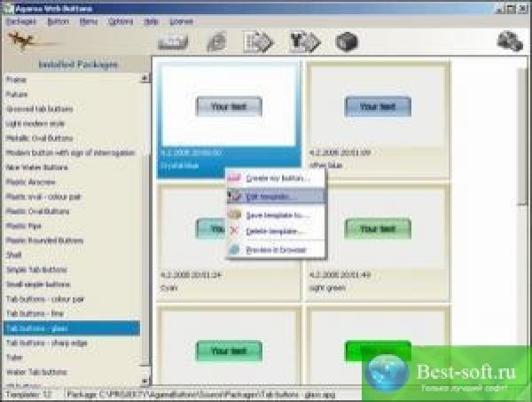Click the Templates: 12 status bar entry
This screenshot has width=532, height=402.
click(x=28, y=395)
